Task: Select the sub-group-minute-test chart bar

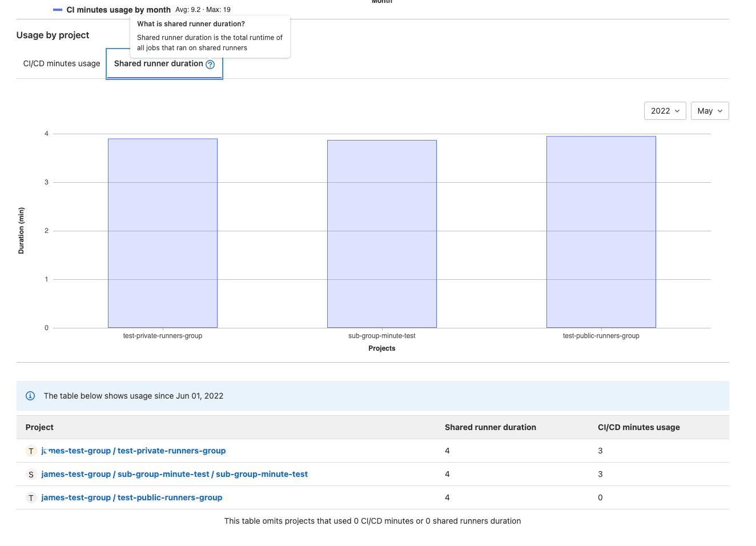Action: (381, 232)
